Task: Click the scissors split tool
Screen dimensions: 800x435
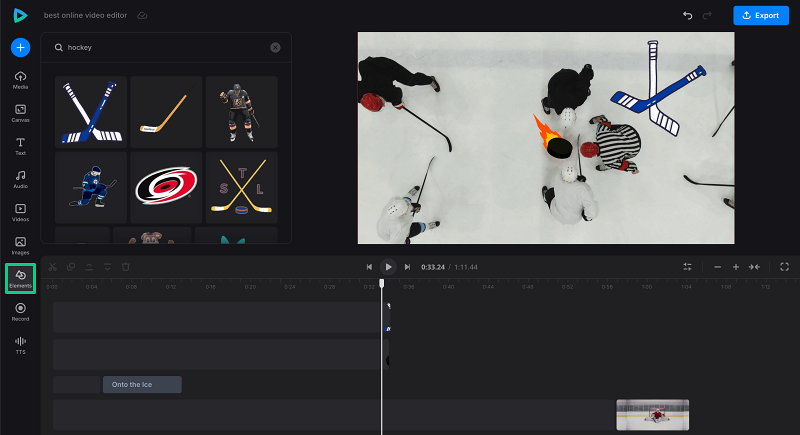Action: tap(53, 267)
